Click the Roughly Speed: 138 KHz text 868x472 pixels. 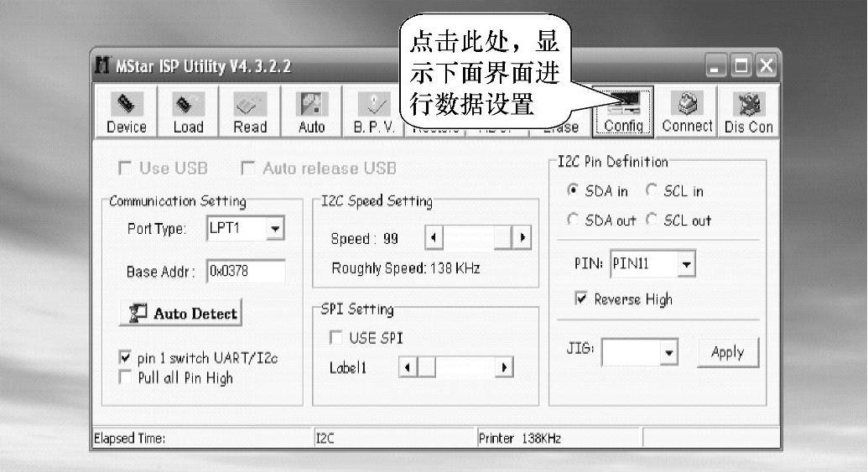406,268
